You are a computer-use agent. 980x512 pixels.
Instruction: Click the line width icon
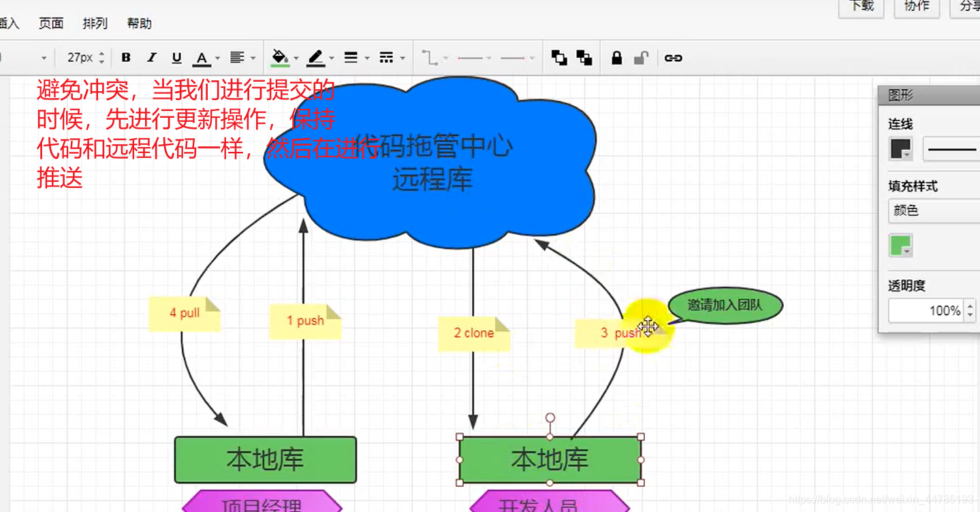[x=351, y=58]
